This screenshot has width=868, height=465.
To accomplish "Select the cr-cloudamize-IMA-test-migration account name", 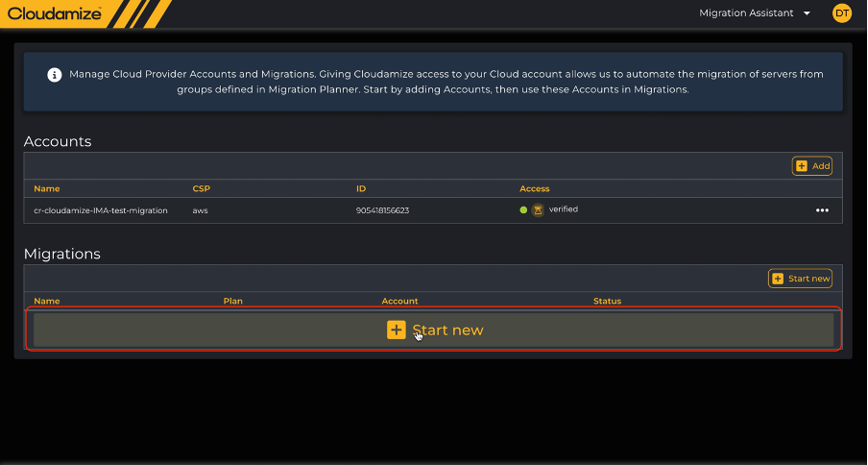I will (100, 210).
